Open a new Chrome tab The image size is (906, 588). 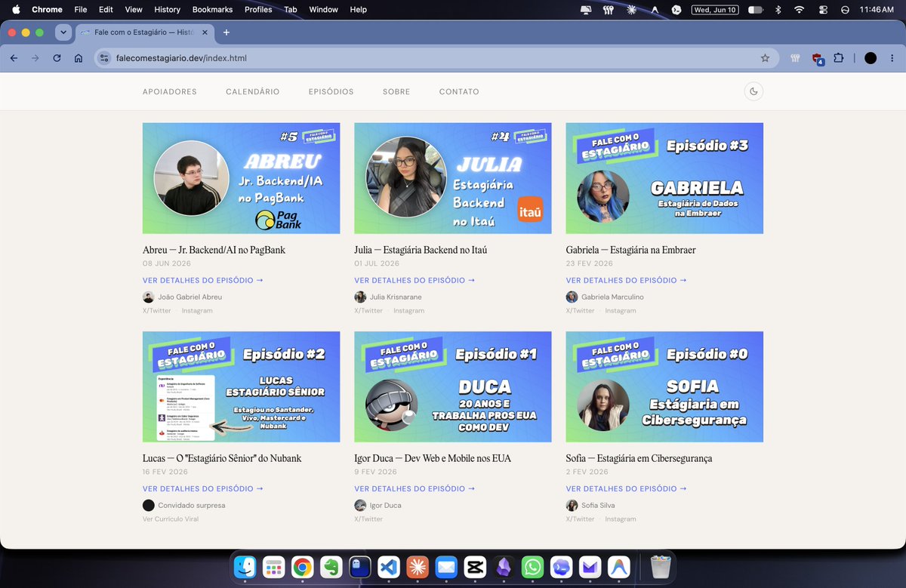[x=226, y=32]
